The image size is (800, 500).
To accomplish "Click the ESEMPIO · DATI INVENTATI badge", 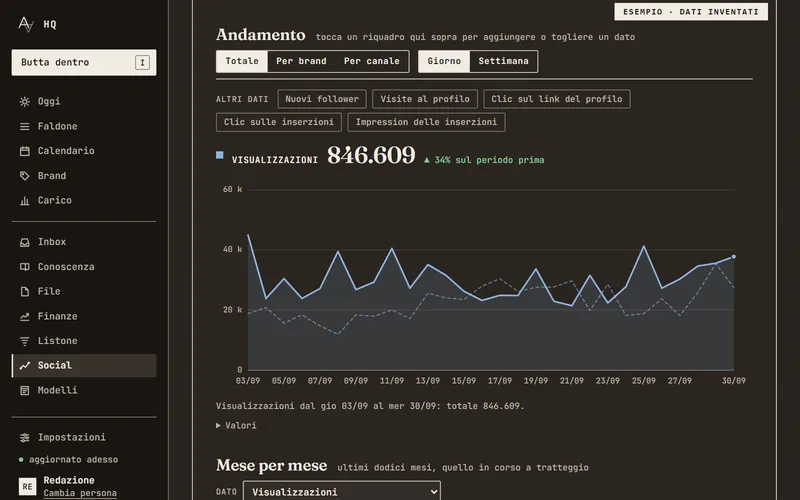I will [691, 12].
